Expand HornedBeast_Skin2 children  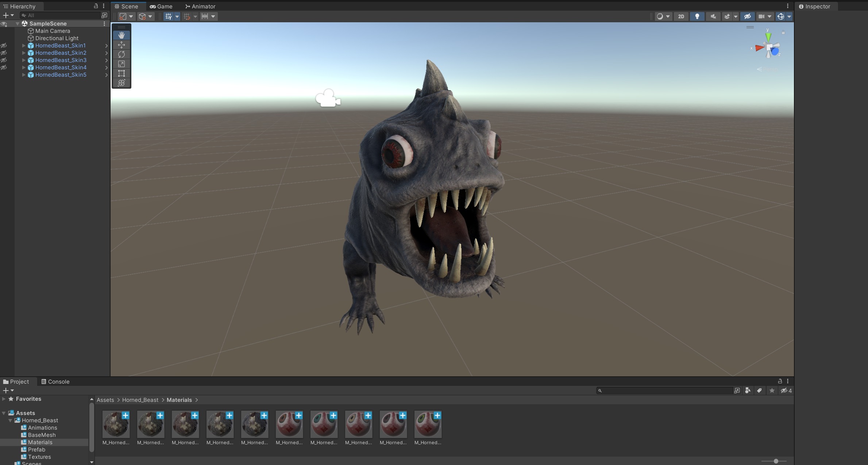24,53
